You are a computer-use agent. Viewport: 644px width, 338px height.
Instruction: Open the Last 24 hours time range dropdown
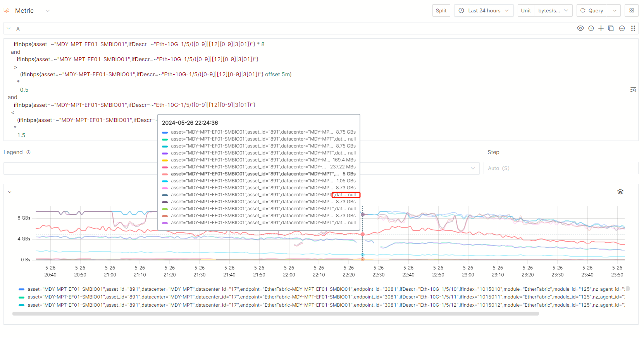[484, 10]
